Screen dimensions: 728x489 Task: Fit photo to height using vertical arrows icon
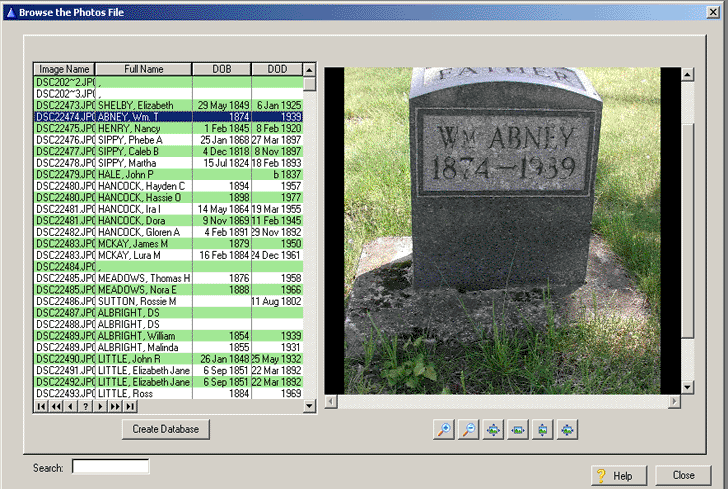coord(543,429)
